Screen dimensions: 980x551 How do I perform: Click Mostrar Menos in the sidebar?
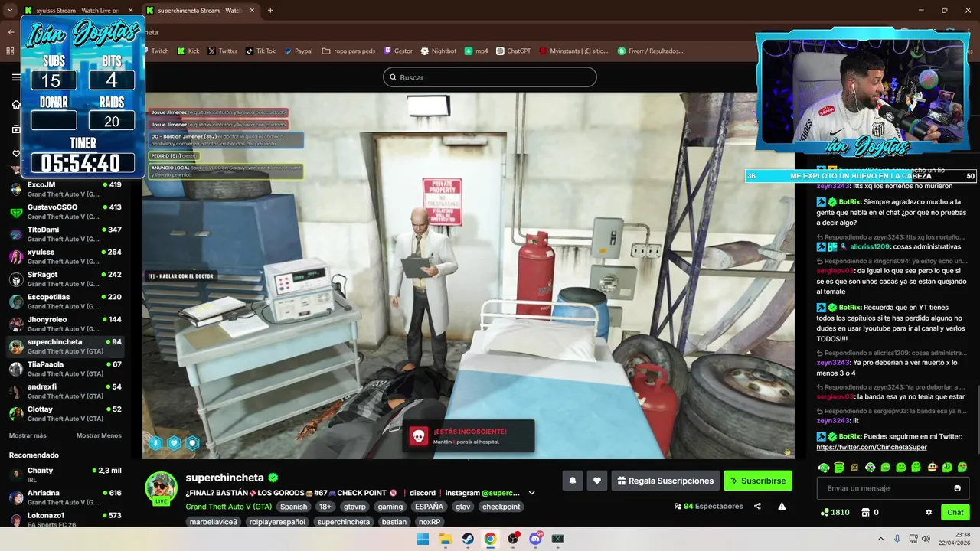pos(99,435)
